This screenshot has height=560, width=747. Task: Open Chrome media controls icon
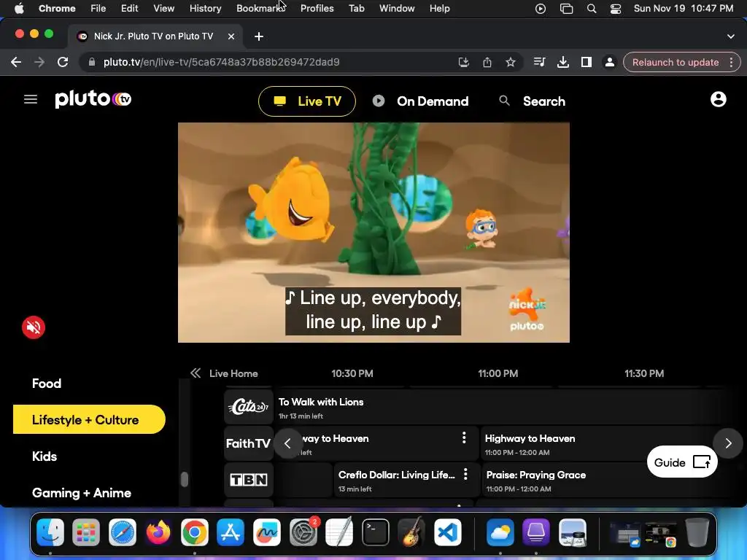(539, 62)
